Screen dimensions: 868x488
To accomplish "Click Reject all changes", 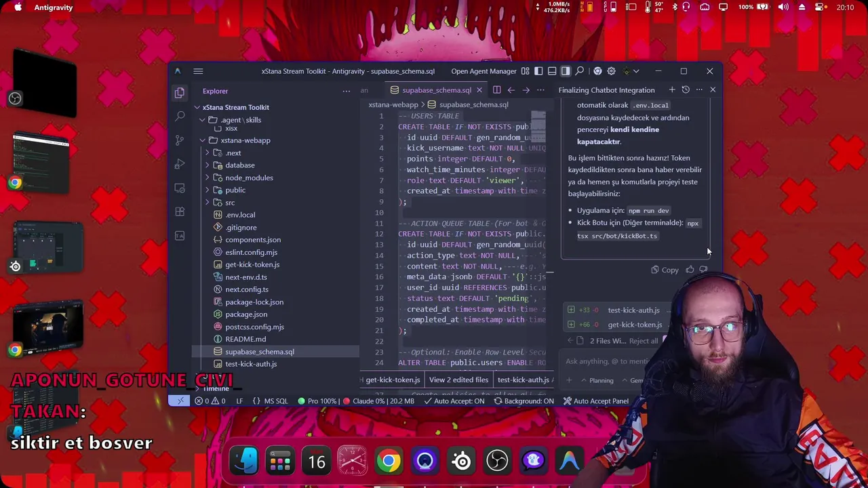I will (644, 341).
